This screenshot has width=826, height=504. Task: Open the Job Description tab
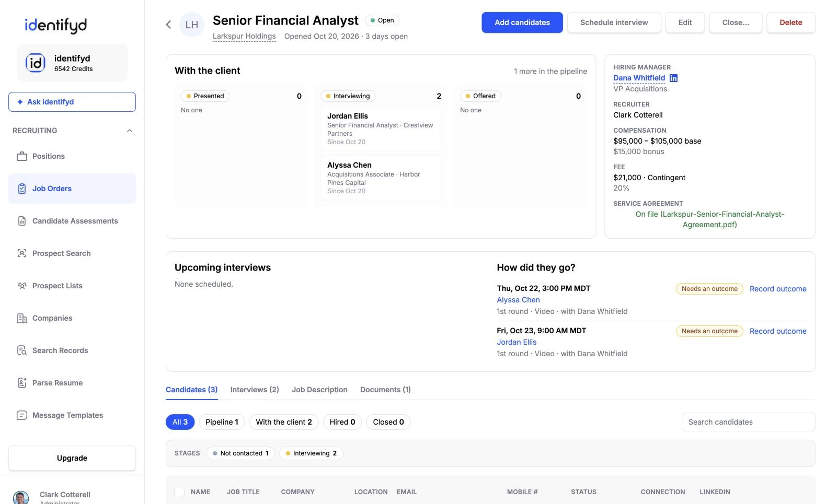point(319,390)
